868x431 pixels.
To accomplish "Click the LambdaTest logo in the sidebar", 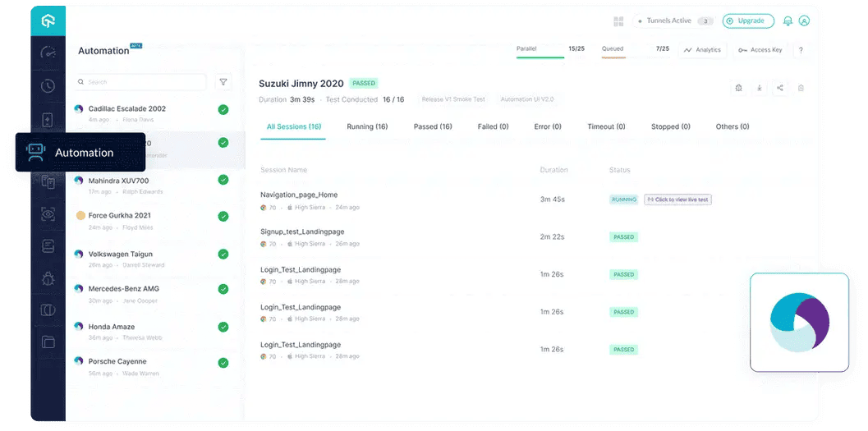I will 48,21.
